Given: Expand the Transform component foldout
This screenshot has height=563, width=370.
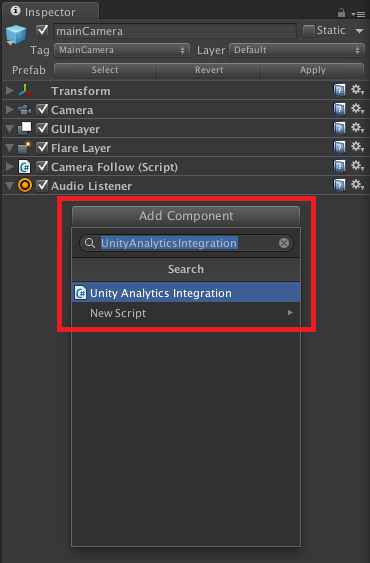Looking at the screenshot, I should click(x=10, y=90).
